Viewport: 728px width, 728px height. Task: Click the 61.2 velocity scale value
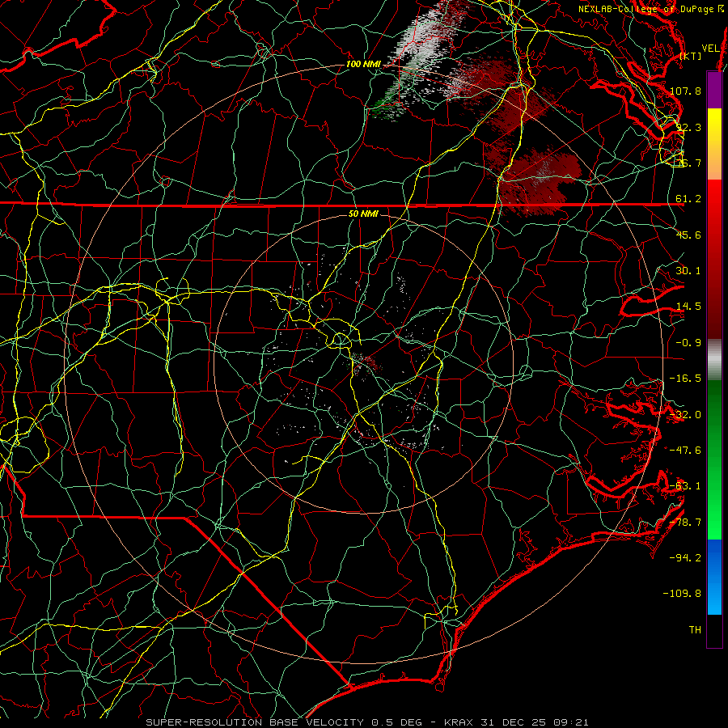click(x=688, y=199)
